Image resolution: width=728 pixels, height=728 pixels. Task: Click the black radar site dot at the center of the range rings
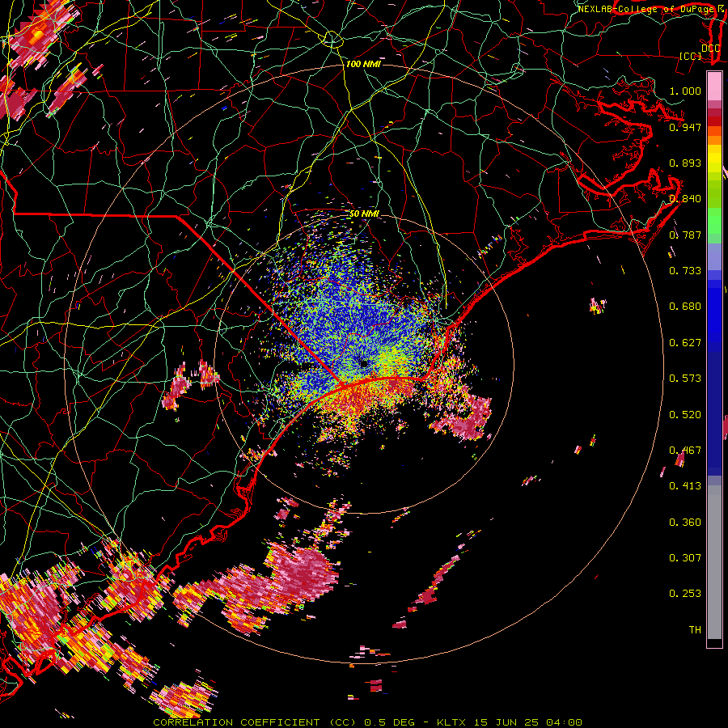364,363
